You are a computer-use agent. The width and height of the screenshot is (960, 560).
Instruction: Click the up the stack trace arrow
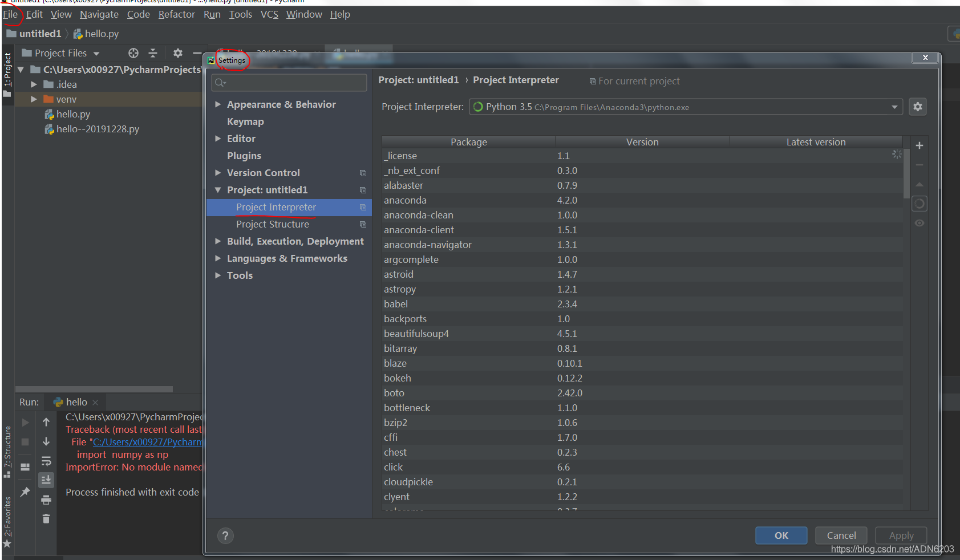point(46,422)
